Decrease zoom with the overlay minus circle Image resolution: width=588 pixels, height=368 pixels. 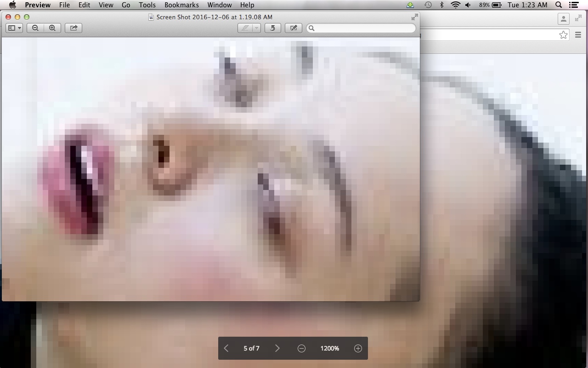point(301,348)
